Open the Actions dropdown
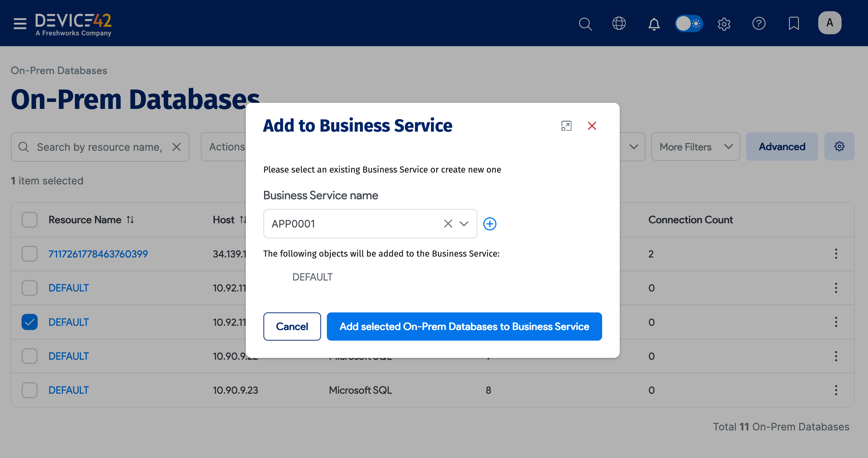 point(227,146)
